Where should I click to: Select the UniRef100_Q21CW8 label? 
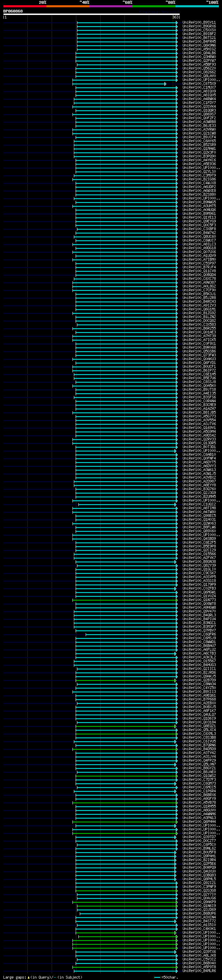point(199,133)
